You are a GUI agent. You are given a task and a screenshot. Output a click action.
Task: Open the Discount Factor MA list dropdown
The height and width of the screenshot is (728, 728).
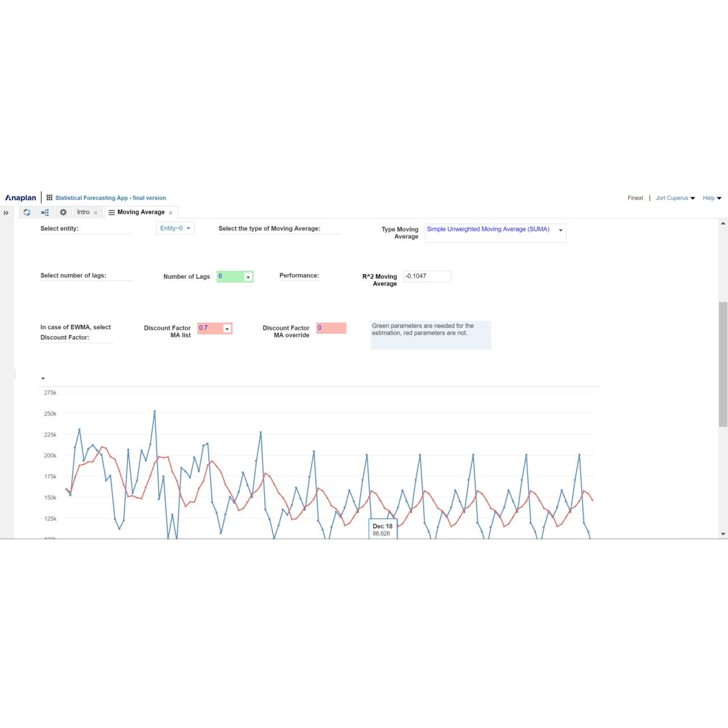pos(227,329)
